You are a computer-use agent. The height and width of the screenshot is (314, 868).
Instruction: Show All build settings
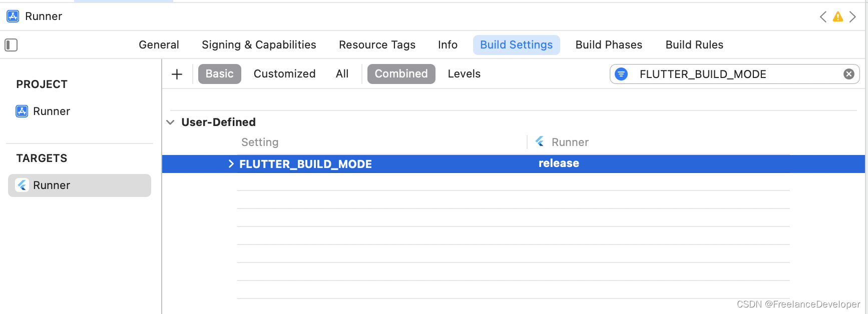[342, 74]
